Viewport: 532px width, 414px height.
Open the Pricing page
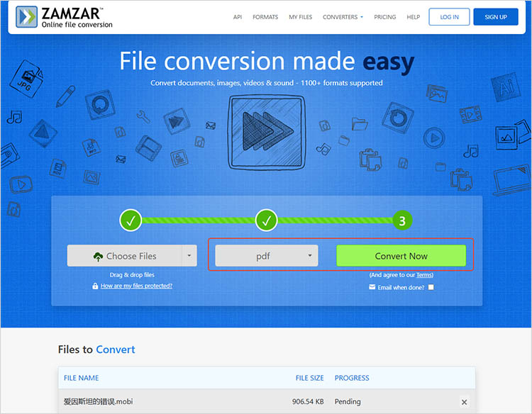384,17
